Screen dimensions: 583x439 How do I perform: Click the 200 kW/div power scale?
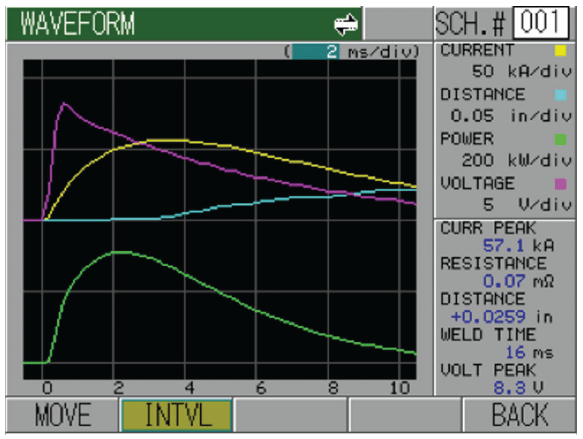[517, 160]
